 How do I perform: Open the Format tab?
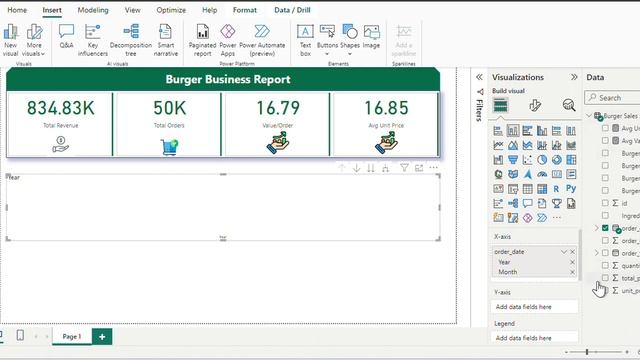245,10
